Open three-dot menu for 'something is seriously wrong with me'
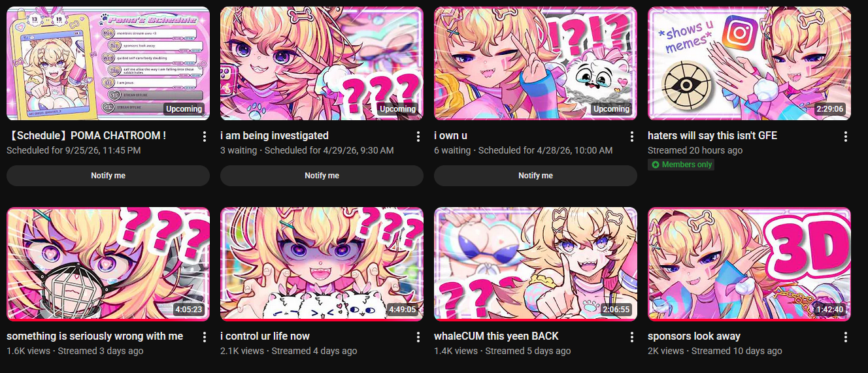 click(205, 337)
